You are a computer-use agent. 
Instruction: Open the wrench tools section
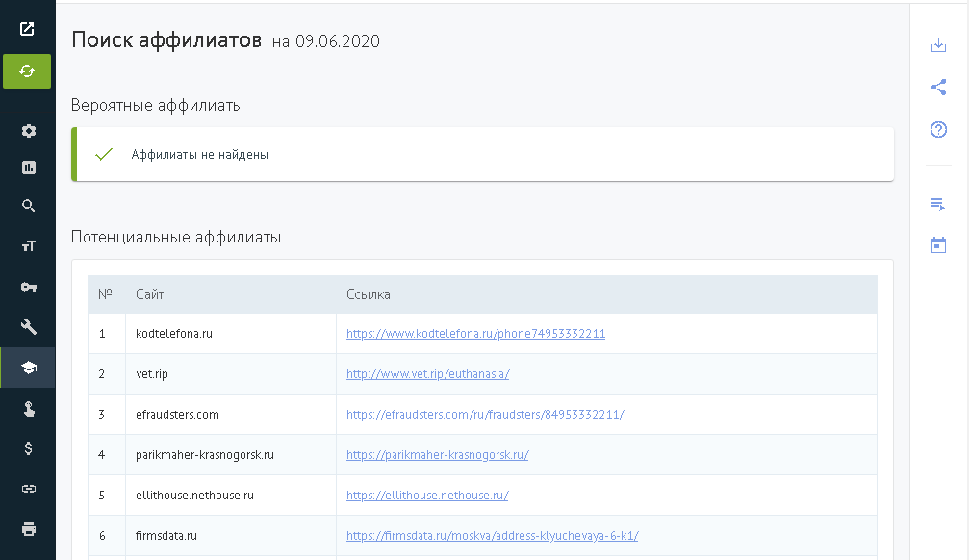[28, 327]
